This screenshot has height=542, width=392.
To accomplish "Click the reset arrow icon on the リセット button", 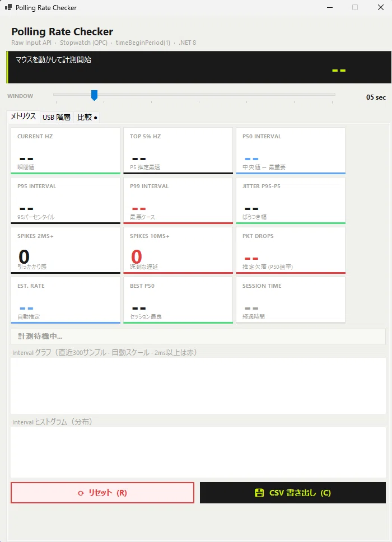I will tap(81, 493).
